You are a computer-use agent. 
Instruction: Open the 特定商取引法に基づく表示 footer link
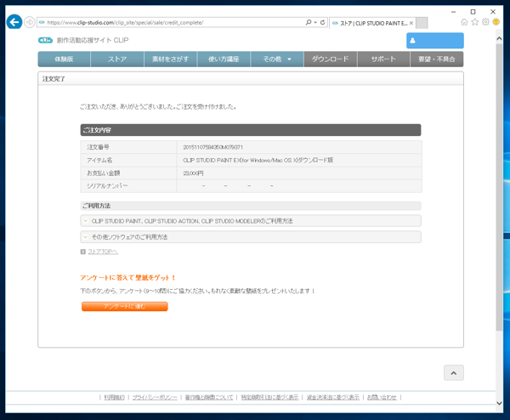point(269,397)
